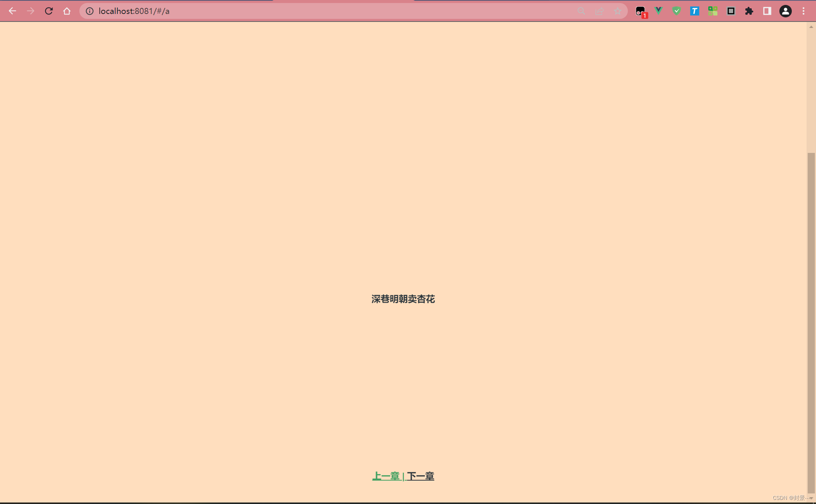Click the green four-square extension icon
The width and height of the screenshot is (816, 504).
point(712,11)
